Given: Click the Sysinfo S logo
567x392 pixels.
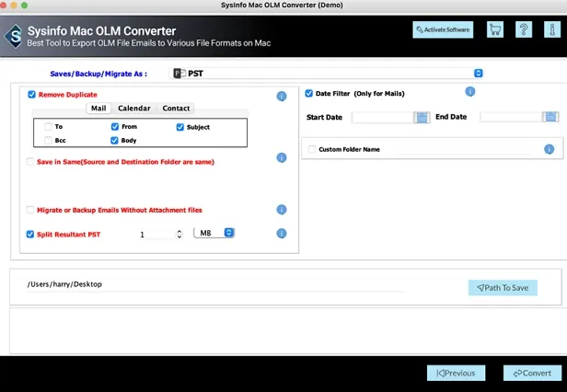Looking at the screenshot, I should point(15,36).
